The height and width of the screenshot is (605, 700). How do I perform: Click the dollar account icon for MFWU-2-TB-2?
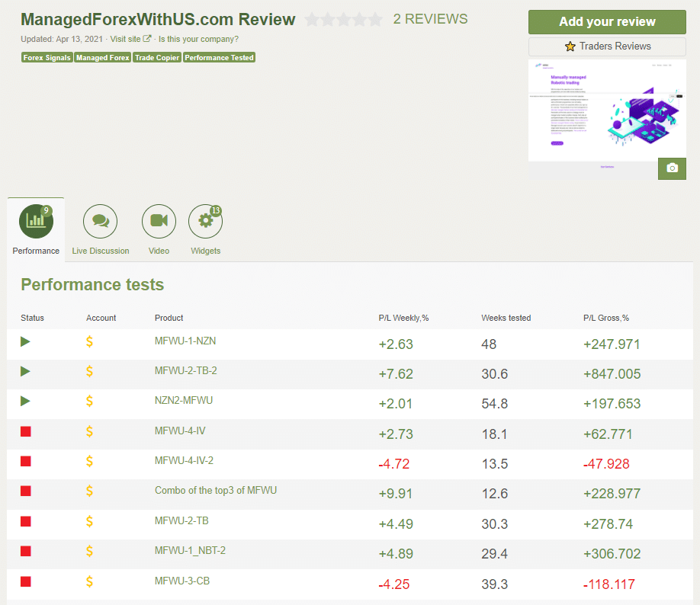[x=89, y=371]
